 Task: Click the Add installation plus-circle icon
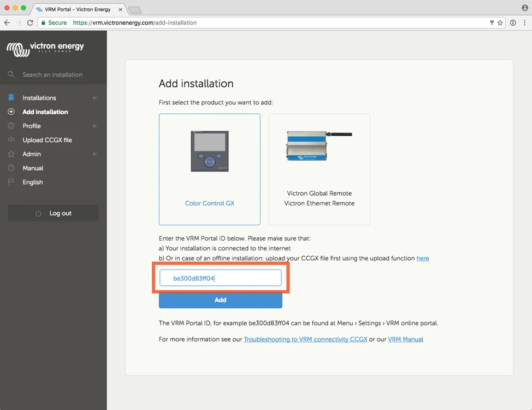point(11,112)
